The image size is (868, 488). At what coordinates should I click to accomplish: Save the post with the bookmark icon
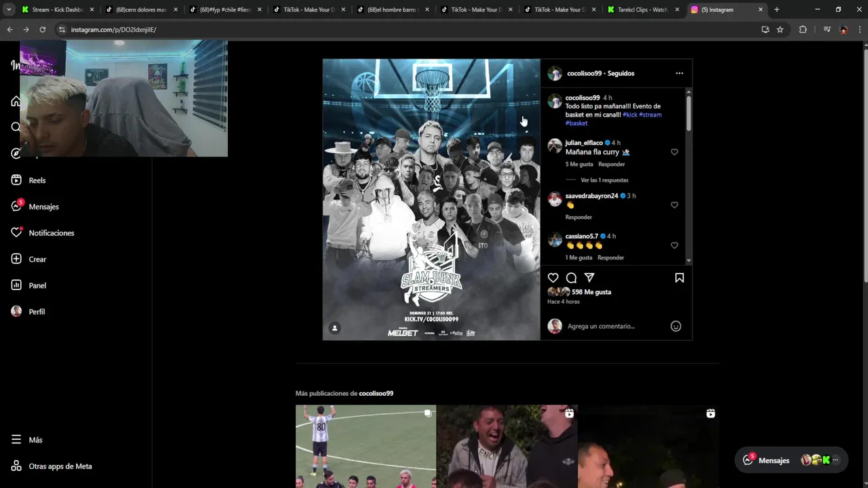pos(679,278)
